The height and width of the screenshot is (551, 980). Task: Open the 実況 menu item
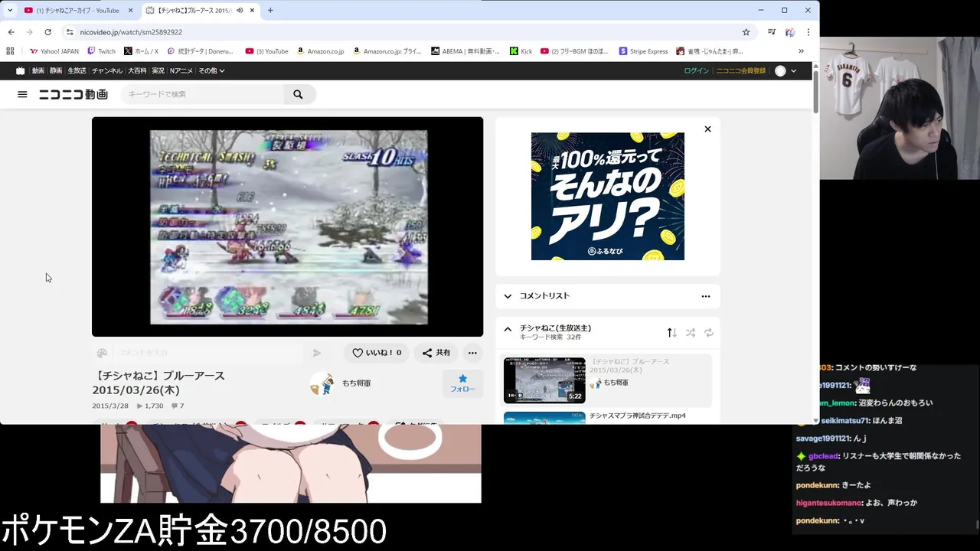pos(158,70)
